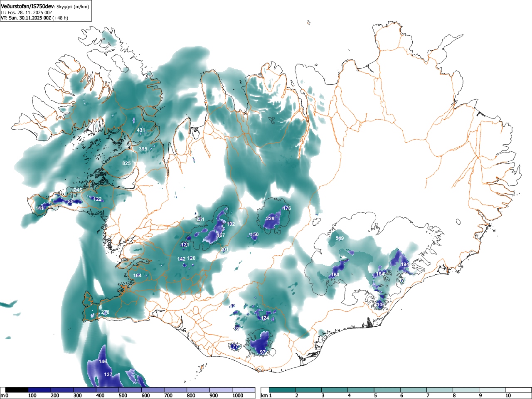Select the 'Skyggni (m/km)' parameter label
The height and width of the screenshot is (399, 532).
click(72, 7)
